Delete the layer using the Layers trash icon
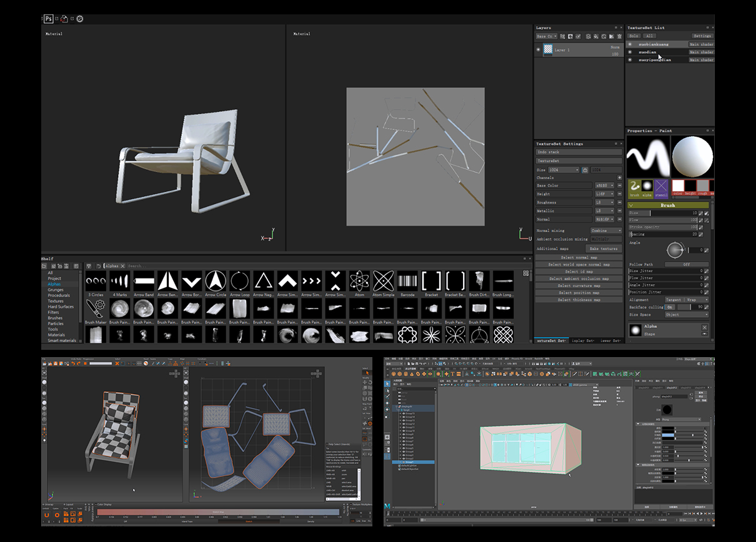Viewport: 756px width, 542px height. (x=619, y=36)
